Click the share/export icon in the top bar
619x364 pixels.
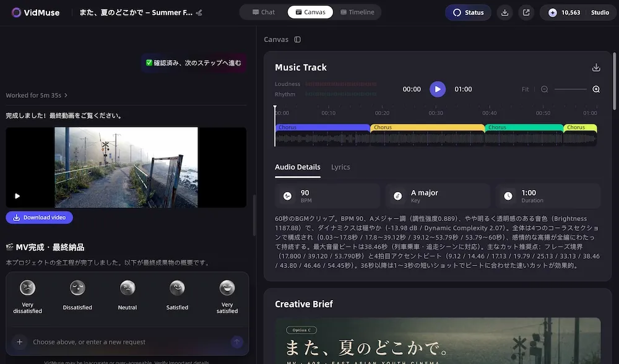tap(526, 12)
